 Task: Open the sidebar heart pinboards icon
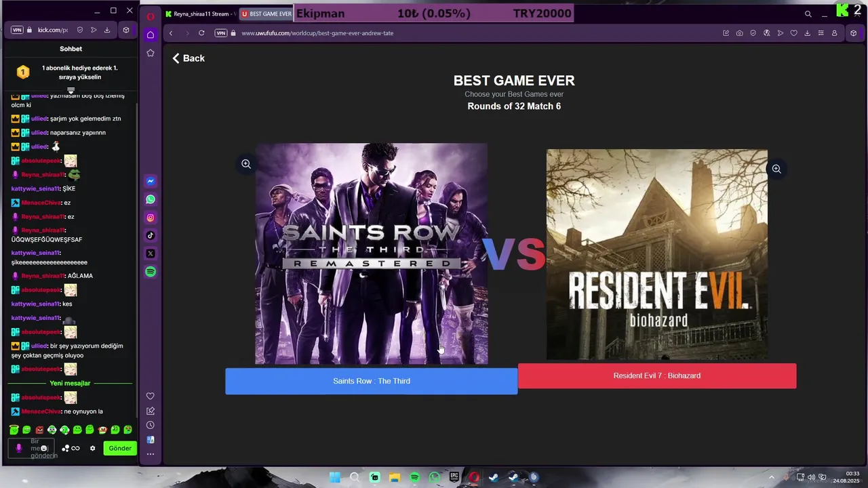[151, 396]
